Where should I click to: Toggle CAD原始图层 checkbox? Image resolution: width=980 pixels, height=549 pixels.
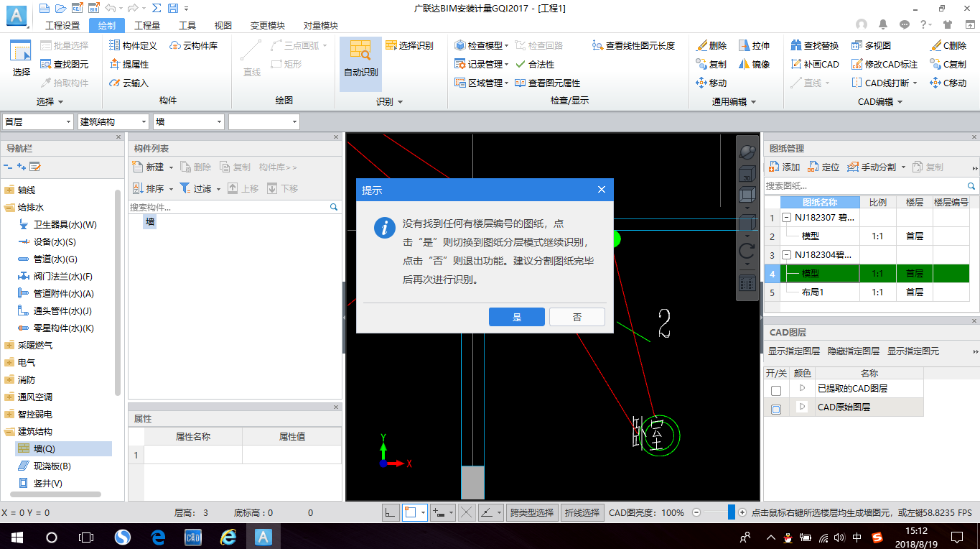(x=776, y=410)
